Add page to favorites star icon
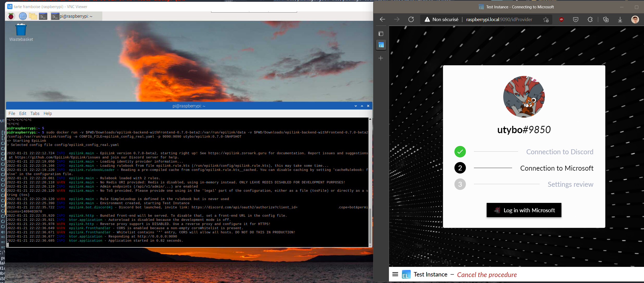The height and width of the screenshot is (283, 644). [546, 20]
